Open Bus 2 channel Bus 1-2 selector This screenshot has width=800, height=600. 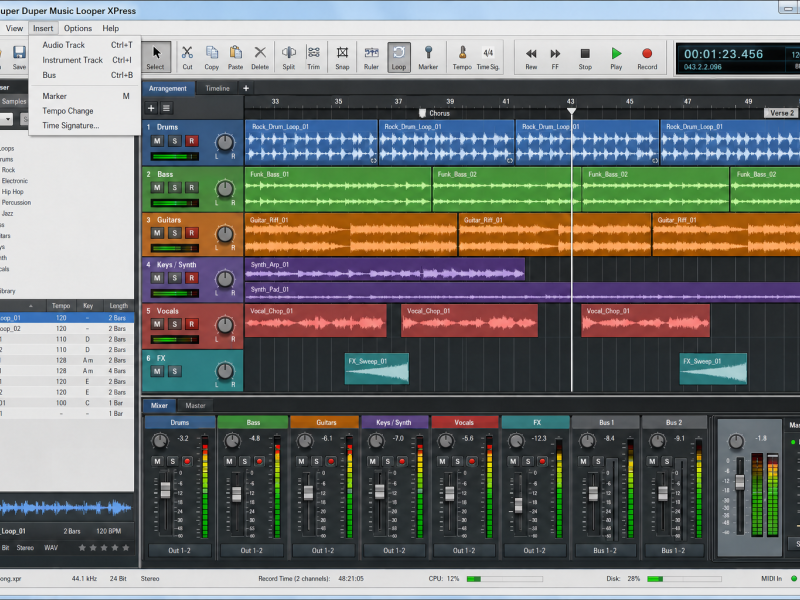673,551
